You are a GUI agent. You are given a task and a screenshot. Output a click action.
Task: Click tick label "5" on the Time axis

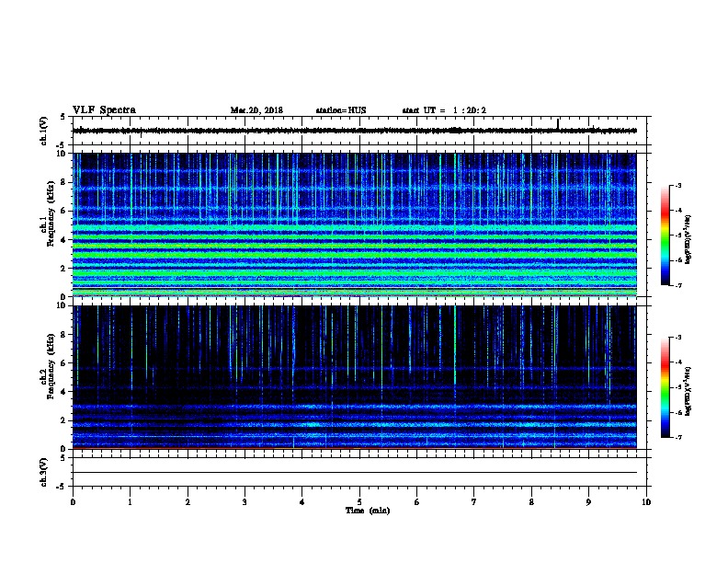click(x=359, y=501)
